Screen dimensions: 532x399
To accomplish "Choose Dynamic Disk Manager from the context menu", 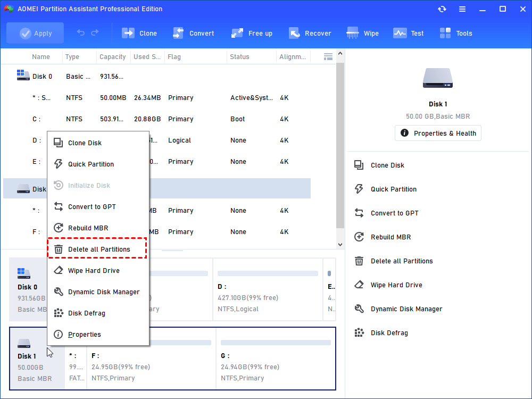I will click(x=98, y=292).
